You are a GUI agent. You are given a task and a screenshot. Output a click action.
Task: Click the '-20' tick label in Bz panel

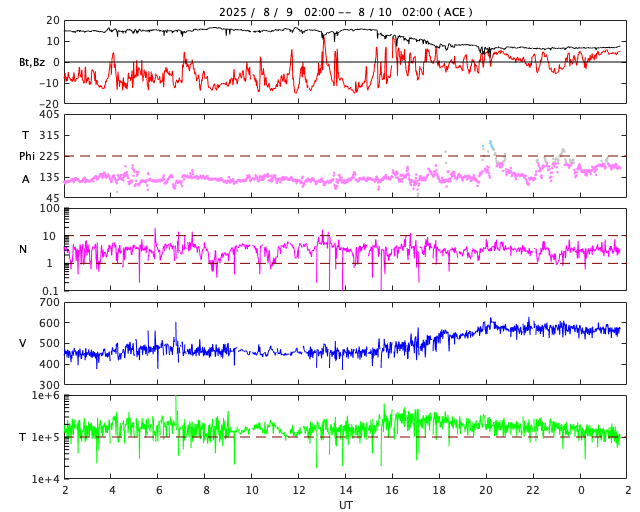point(49,104)
